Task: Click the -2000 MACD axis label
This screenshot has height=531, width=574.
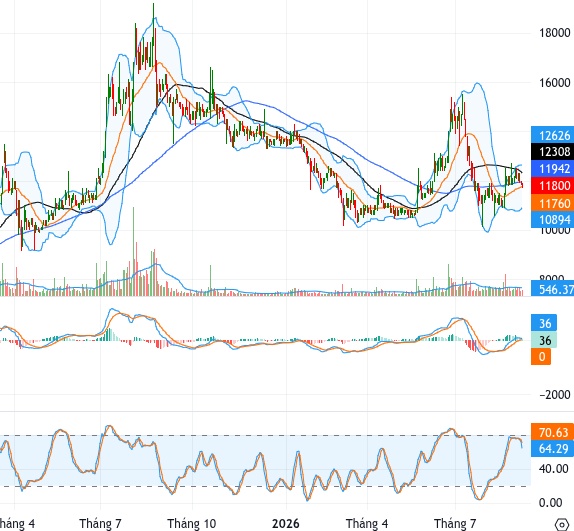Action: [555, 395]
